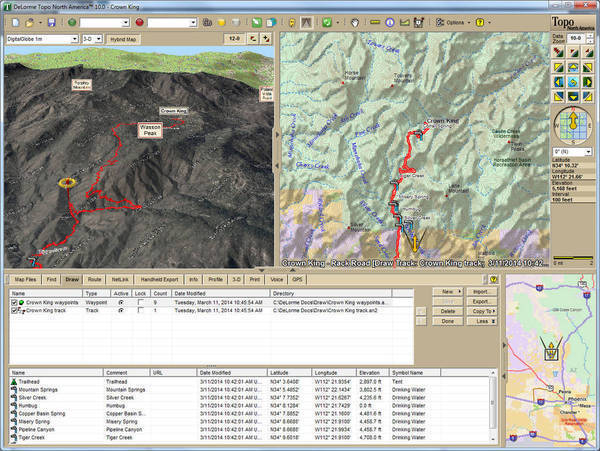Viewport: 600px width, 451px height.
Task: Select Active radio for Crown King waypoints
Action: point(121,303)
